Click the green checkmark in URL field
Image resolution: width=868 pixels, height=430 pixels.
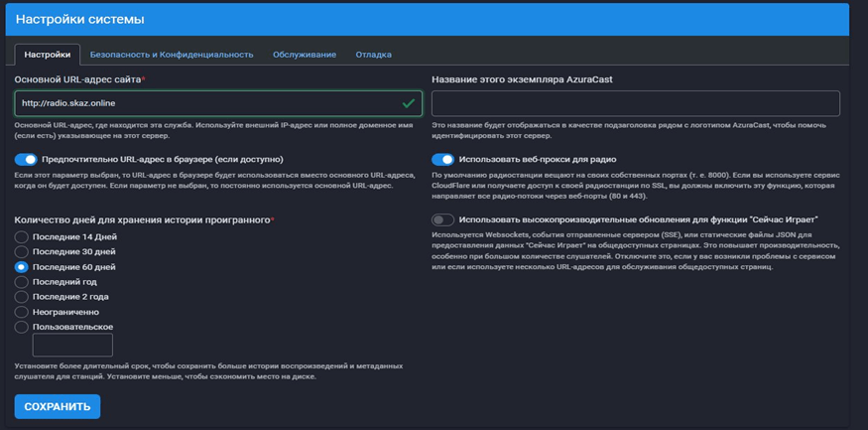pyautogui.click(x=409, y=103)
